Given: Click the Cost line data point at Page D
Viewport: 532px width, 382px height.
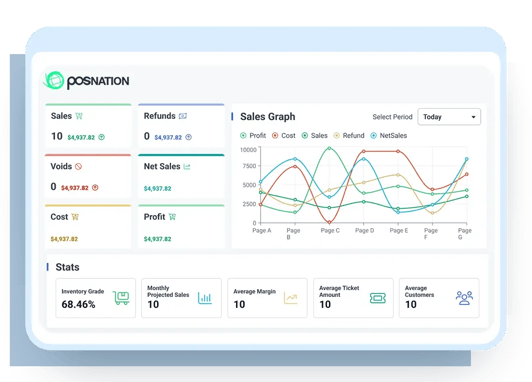Looking at the screenshot, I should (363, 151).
